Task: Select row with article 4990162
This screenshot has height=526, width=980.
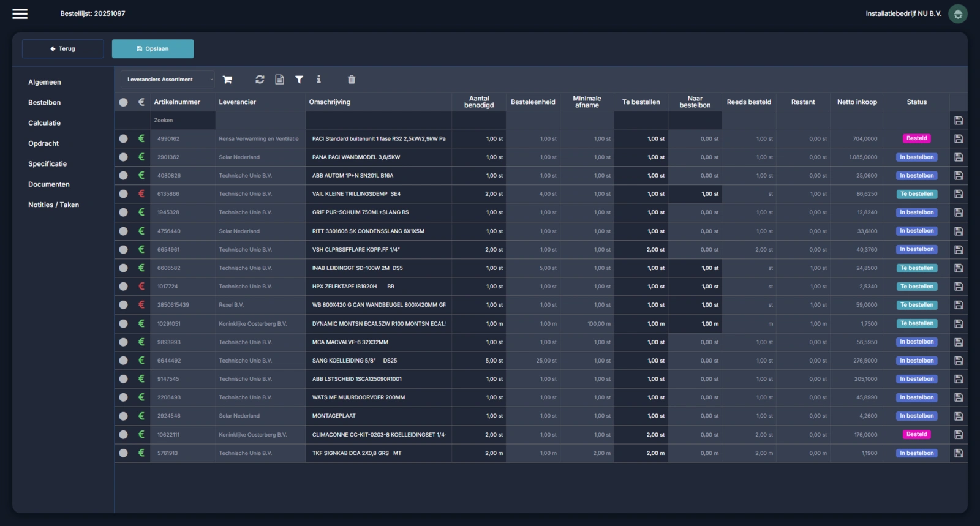Action: [124, 139]
